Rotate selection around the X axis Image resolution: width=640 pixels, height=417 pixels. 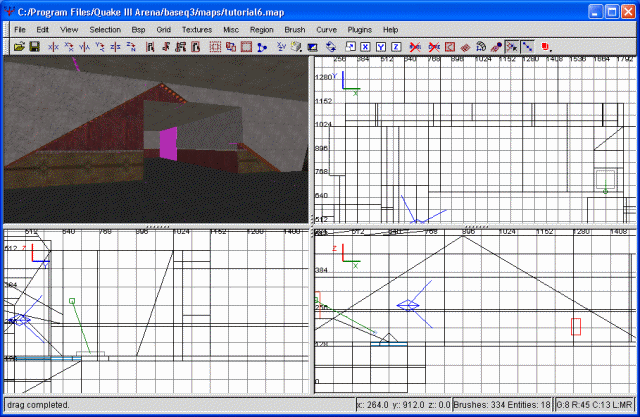(69, 47)
